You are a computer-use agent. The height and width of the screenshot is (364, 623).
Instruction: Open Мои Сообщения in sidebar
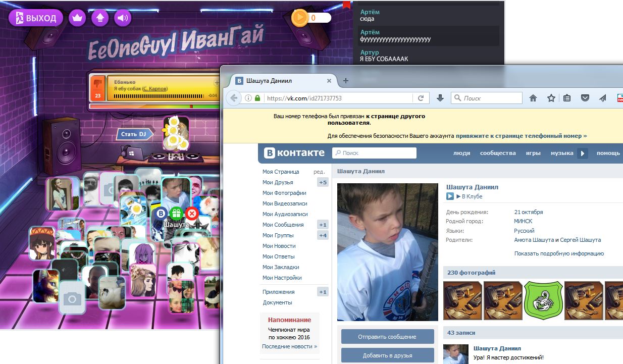[283, 225]
